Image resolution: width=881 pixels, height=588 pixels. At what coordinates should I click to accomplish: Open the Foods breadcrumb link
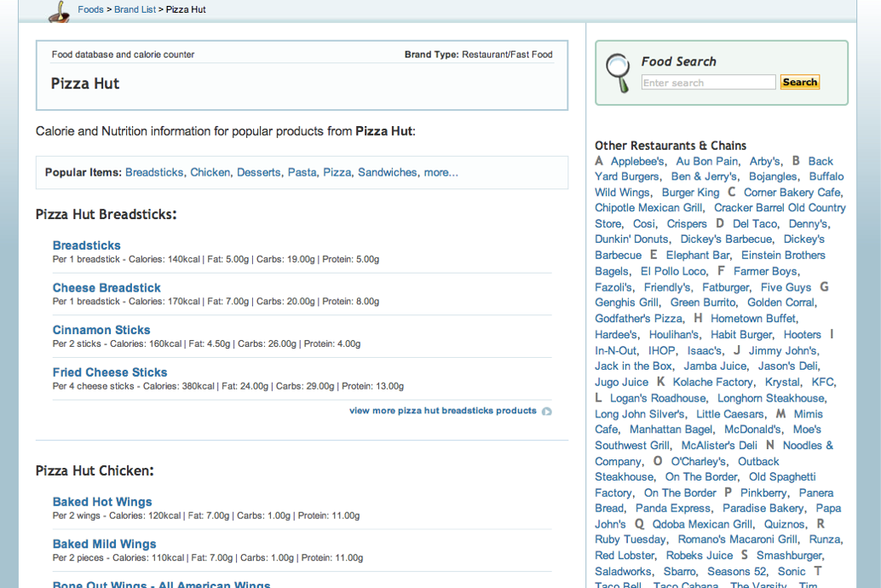(90, 9)
